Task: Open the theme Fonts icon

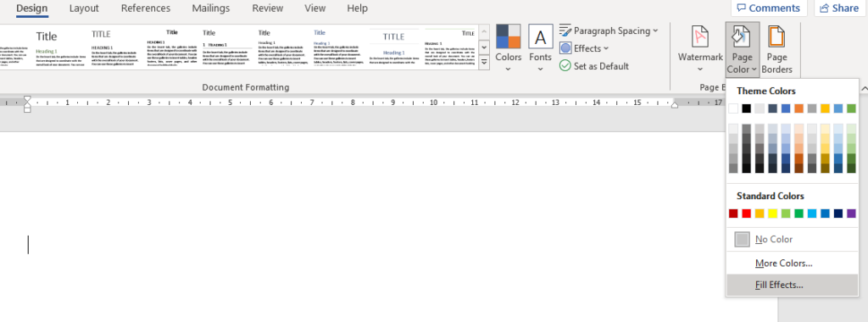Action: (x=540, y=37)
